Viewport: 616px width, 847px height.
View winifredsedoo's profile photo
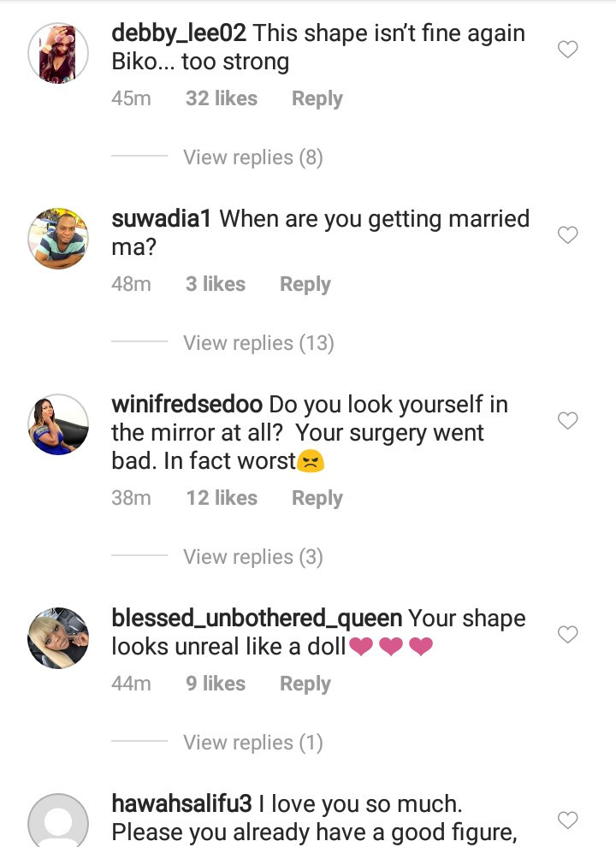point(58,424)
